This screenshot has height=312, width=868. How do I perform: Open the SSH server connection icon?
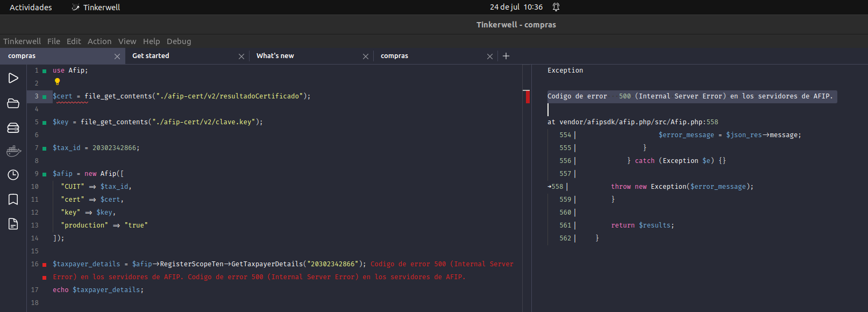(13, 127)
